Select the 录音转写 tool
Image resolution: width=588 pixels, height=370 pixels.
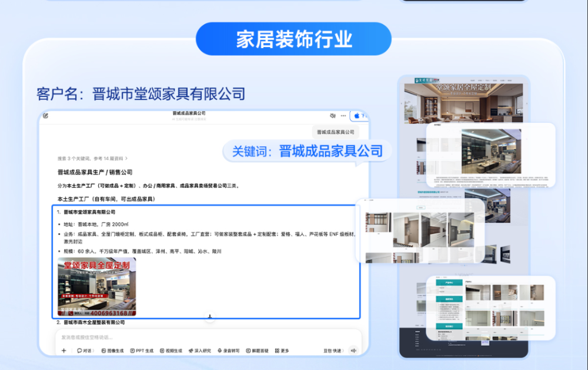coord(228,351)
